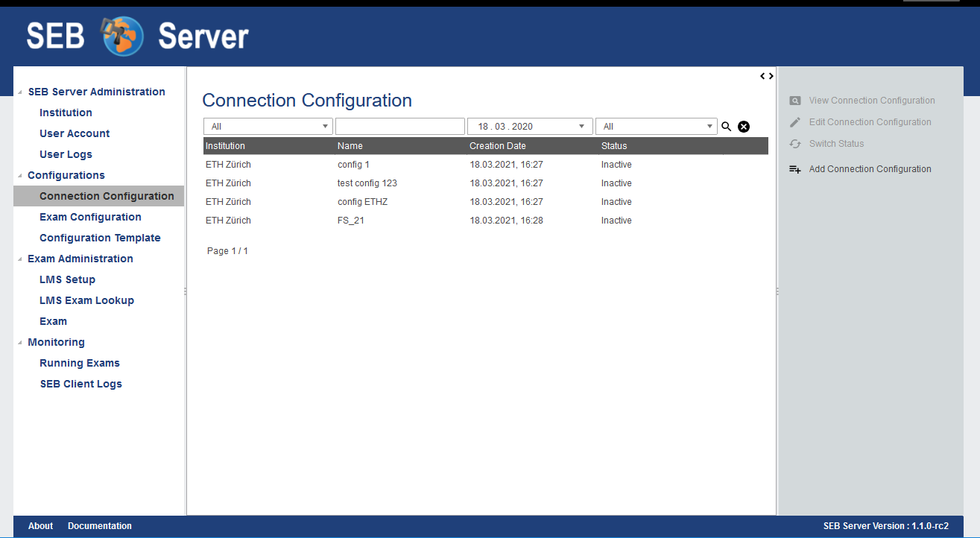Collapse the Monitoring tree section
This screenshot has width=980, height=538.
tap(20, 343)
